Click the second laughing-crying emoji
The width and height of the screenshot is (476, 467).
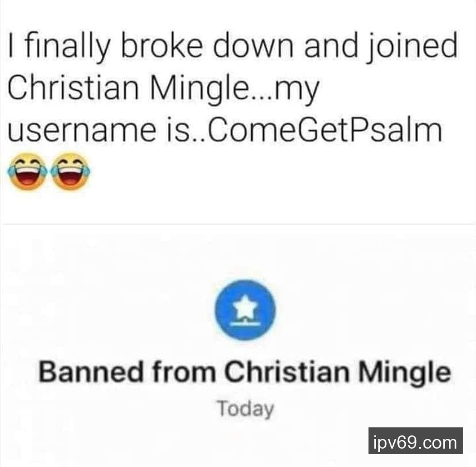pos(71,171)
